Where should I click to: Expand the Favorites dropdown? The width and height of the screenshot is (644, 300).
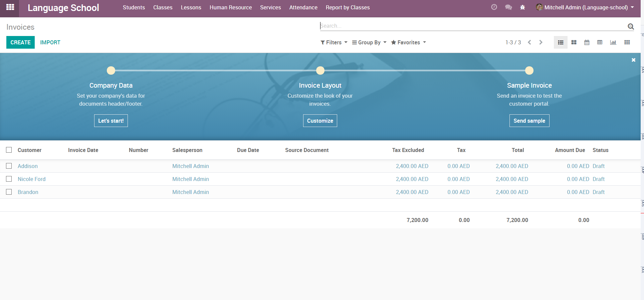click(x=408, y=42)
